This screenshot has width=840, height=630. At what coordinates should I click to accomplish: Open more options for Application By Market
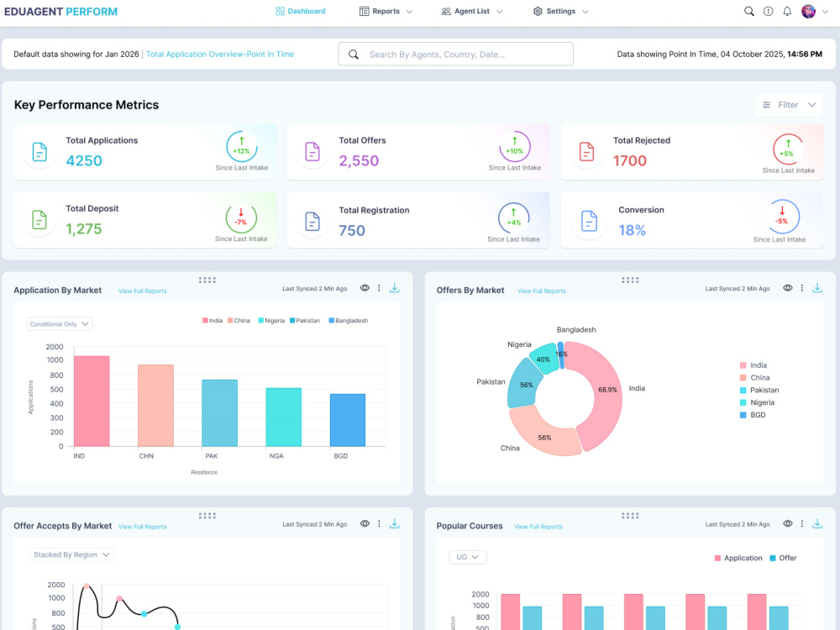380,288
